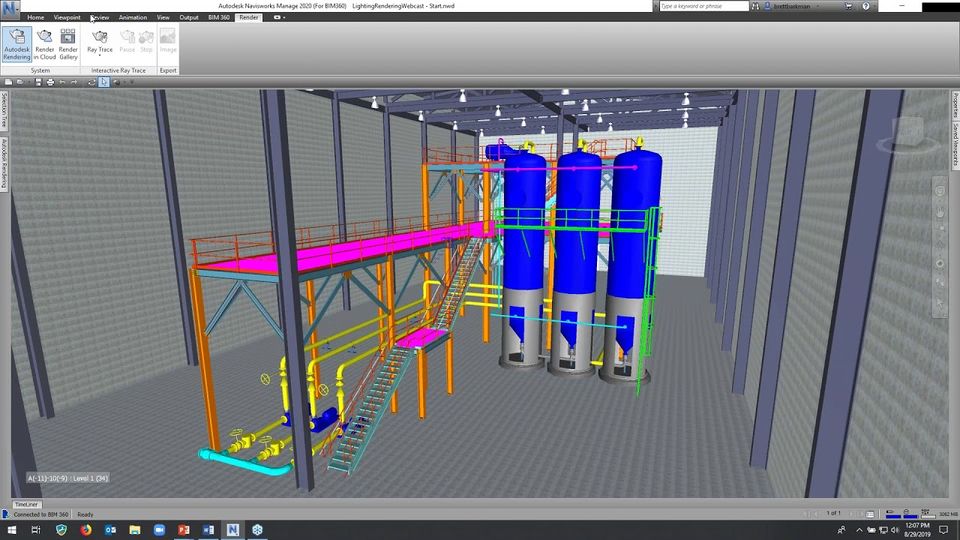Show hidden system tray icons

tap(859, 530)
